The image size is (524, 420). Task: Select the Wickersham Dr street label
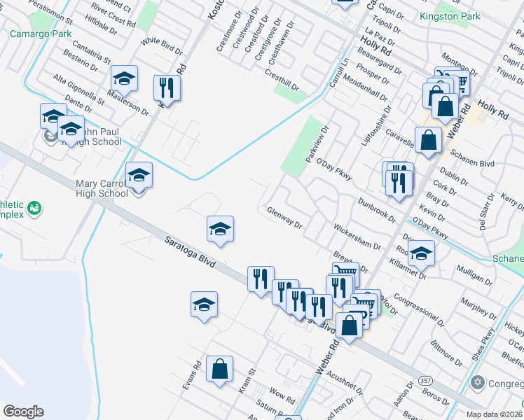tap(357, 237)
